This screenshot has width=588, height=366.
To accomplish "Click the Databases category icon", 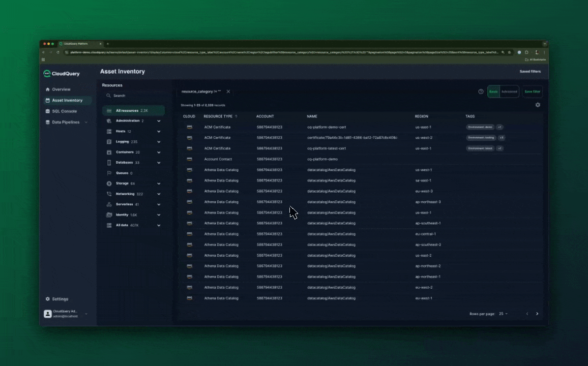I will (x=109, y=163).
